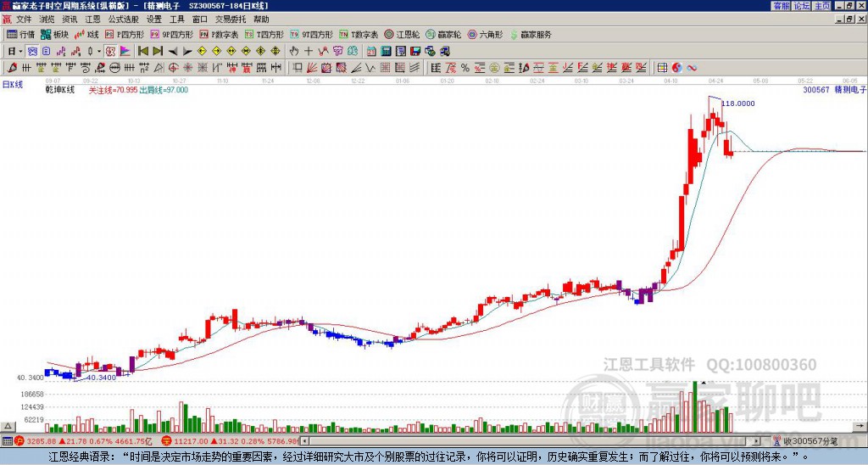Viewport: 868px width, 465px height.
Task: Open the 公式选股 menu
Action: pos(124,20)
